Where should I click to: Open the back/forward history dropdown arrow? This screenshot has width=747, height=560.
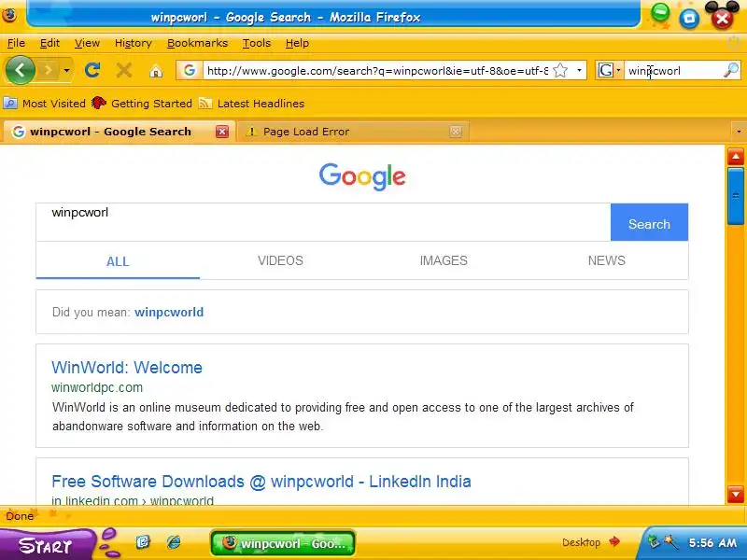(66, 71)
